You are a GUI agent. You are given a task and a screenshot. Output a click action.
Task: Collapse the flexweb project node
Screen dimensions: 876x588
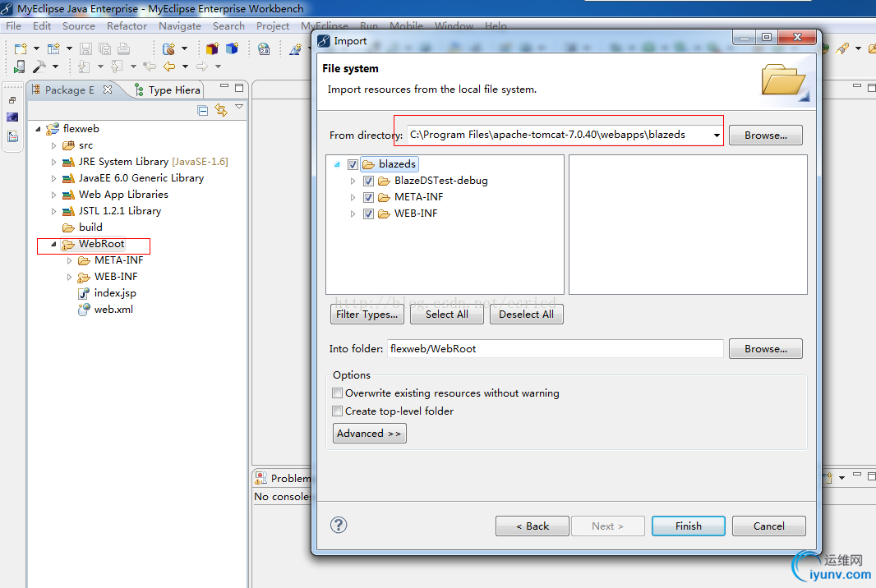point(38,129)
